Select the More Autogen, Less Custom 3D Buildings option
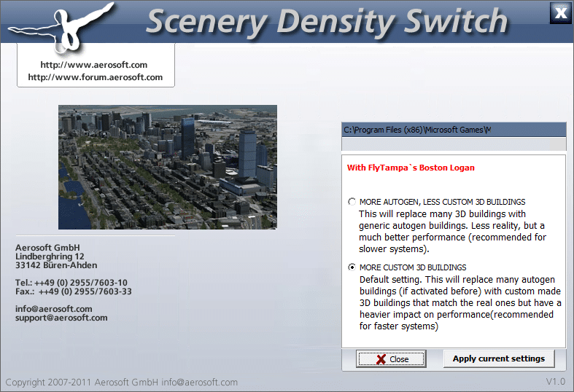574x392 pixels. 353,202
